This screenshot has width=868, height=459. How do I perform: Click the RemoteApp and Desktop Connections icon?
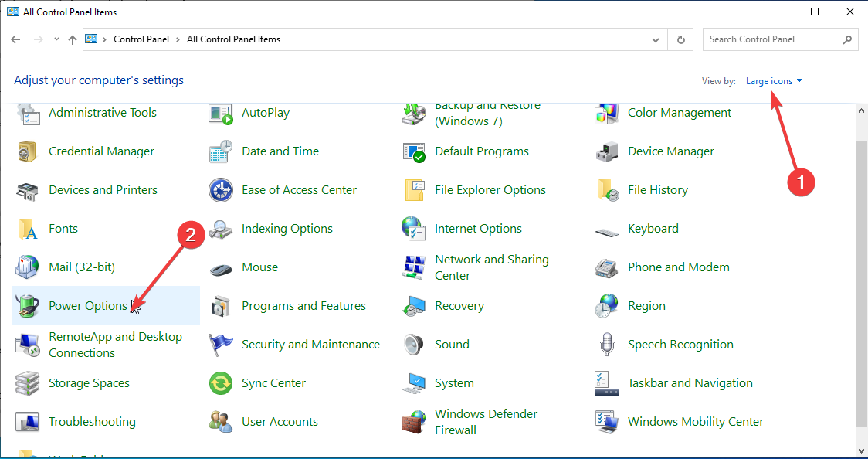[x=27, y=345]
